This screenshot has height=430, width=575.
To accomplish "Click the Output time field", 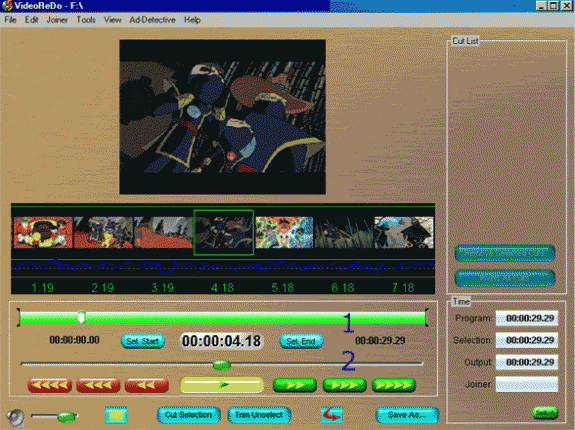I will tap(527, 362).
